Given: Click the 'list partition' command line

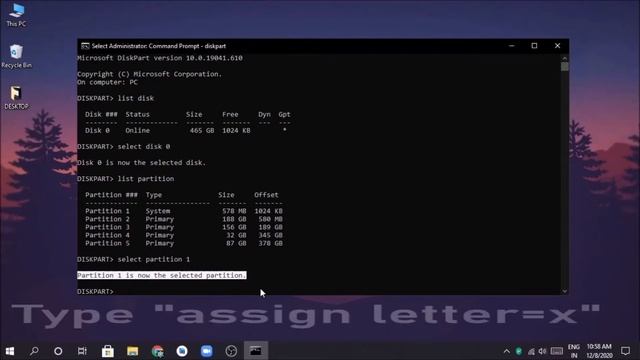Looking at the screenshot, I should pyautogui.click(x=126, y=179).
